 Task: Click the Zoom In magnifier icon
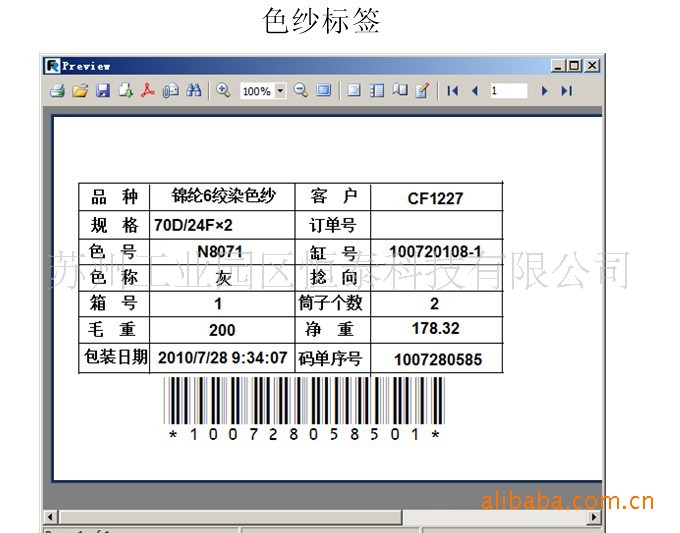click(x=223, y=91)
